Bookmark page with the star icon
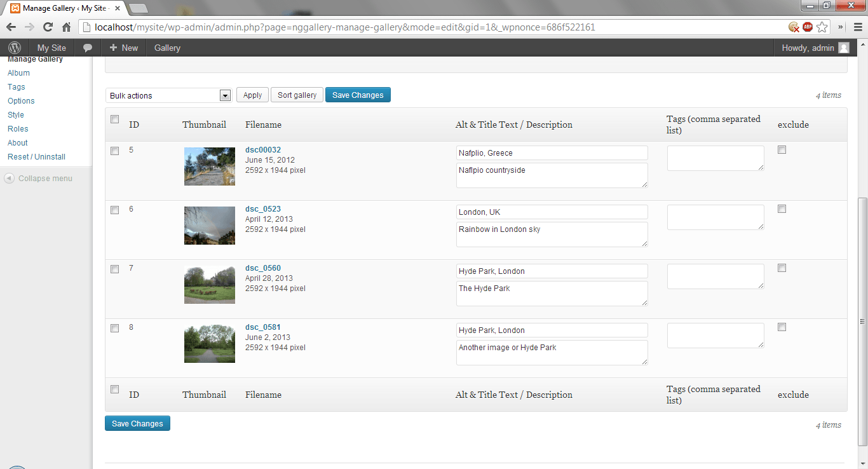The height and width of the screenshot is (469, 868). [x=822, y=27]
